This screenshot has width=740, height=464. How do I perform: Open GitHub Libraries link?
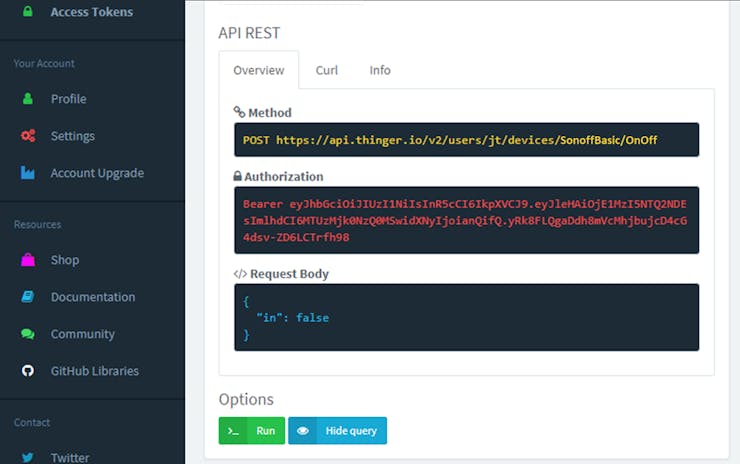coord(95,371)
